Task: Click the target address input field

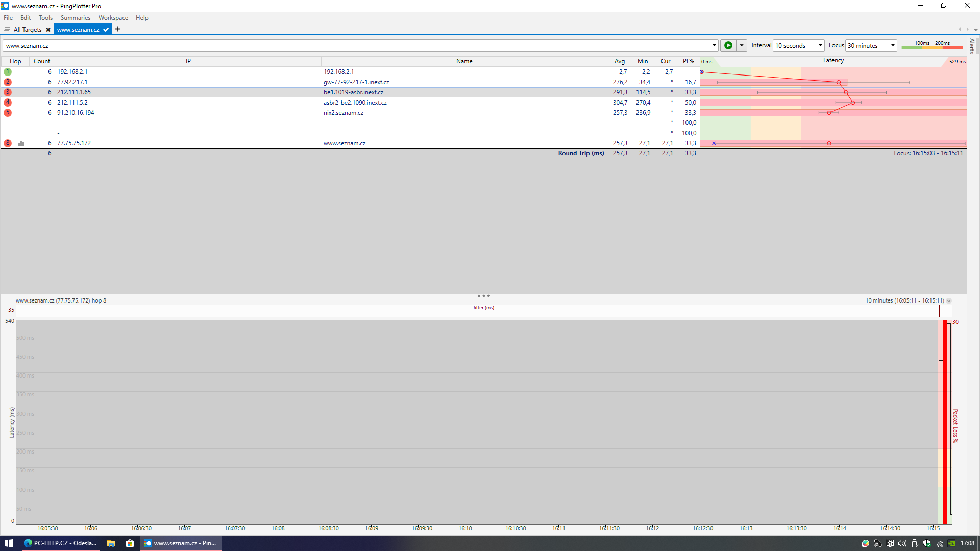Action: click(357, 46)
